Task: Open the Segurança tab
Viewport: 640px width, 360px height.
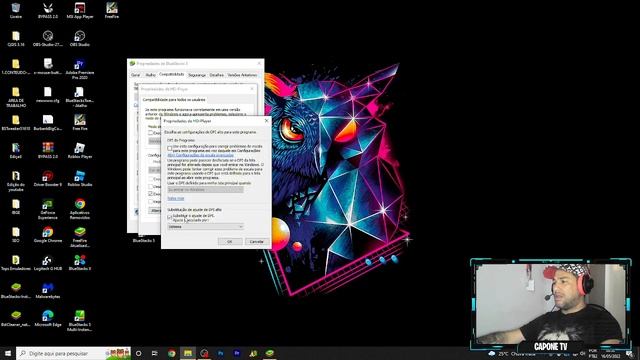Action: click(x=197, y=75)
